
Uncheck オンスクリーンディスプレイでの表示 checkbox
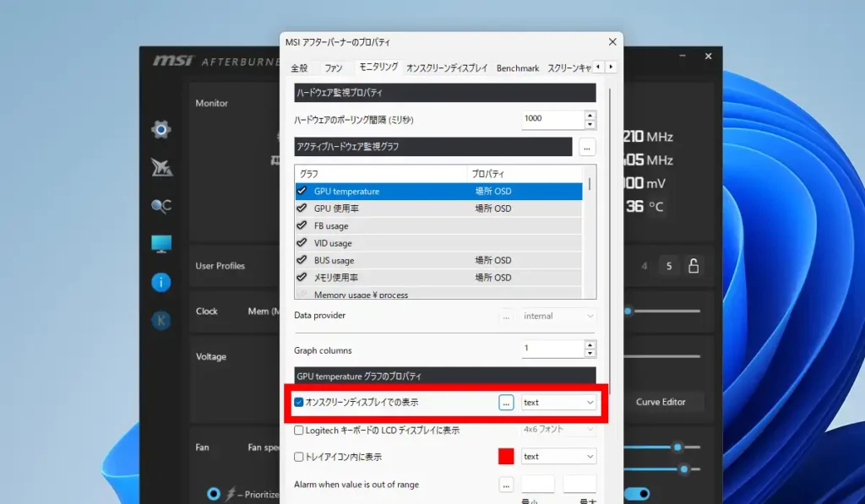(299, 403)
